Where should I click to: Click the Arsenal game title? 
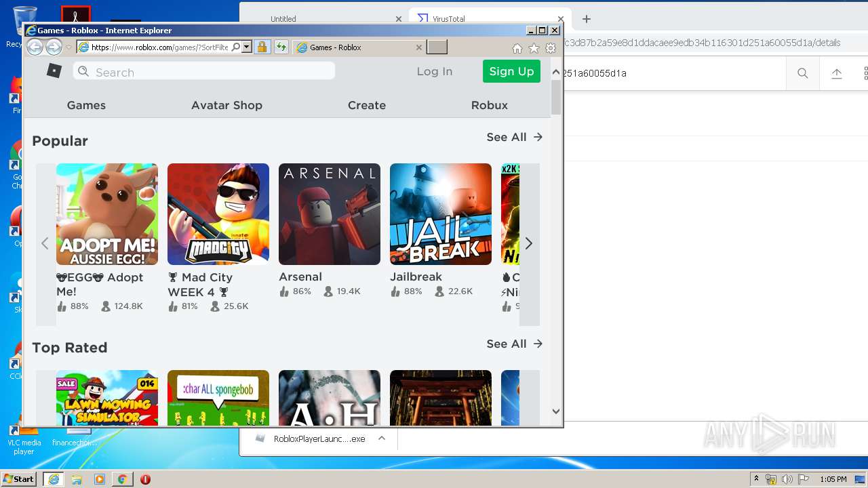pyautogui.click(x=300, y=277)
